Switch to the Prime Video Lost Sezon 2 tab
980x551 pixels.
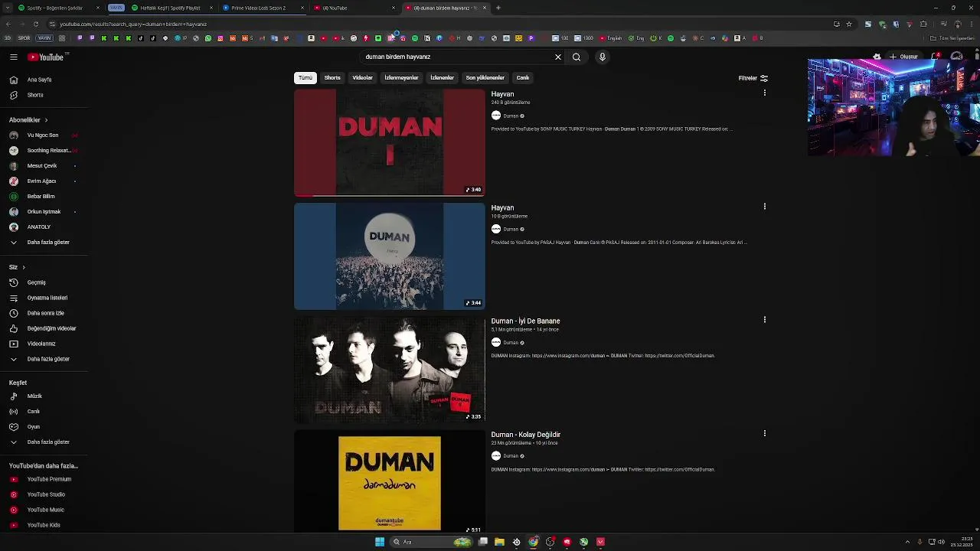point(259,8)
